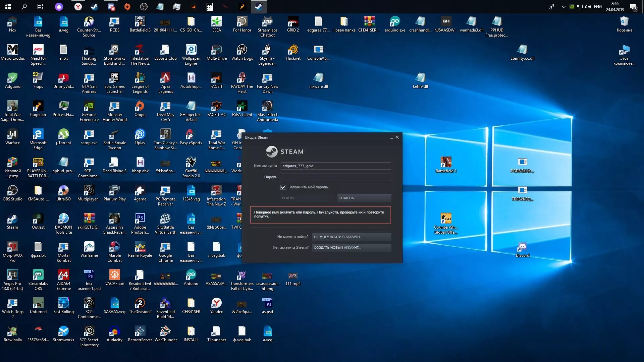Image resolution: width=644 pixels, height=362 pixels.
Task: Open the Uplay desktop icon
Action: (140, 137)
